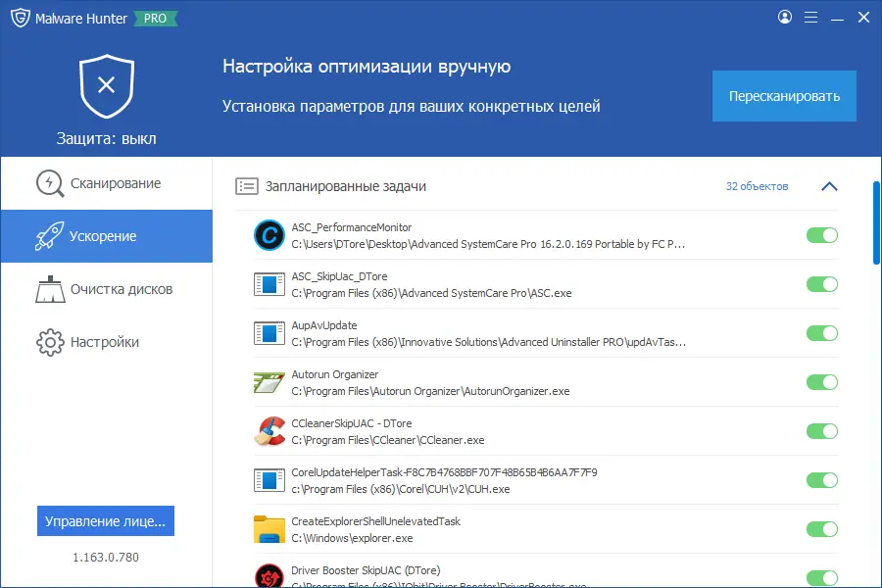The width and height of the screenshot is (882, 588).
Task: Turn off CCleanerSkipUAC - DTore toggle
Action: 822,431
